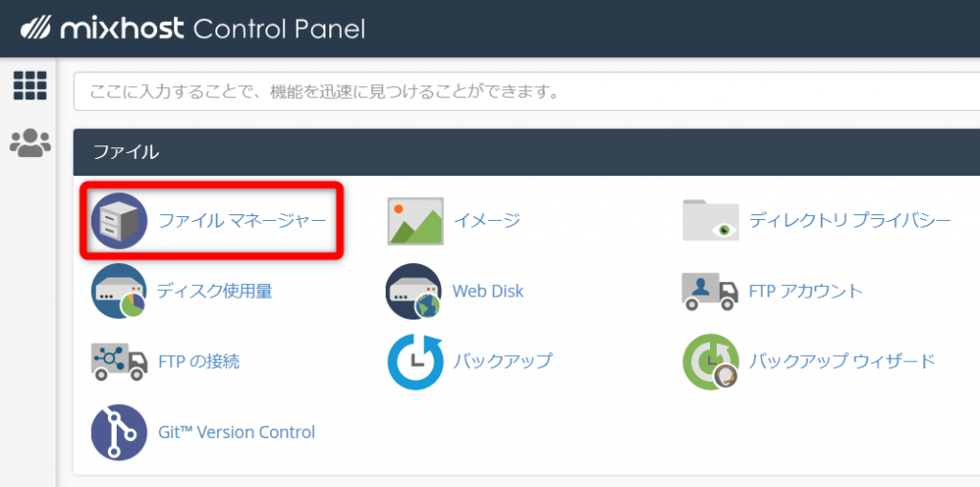The height and width of the screenshot is (487, 980).
Task: Open the ファイル マネージャー link
Action: click(x=242, y=221)
